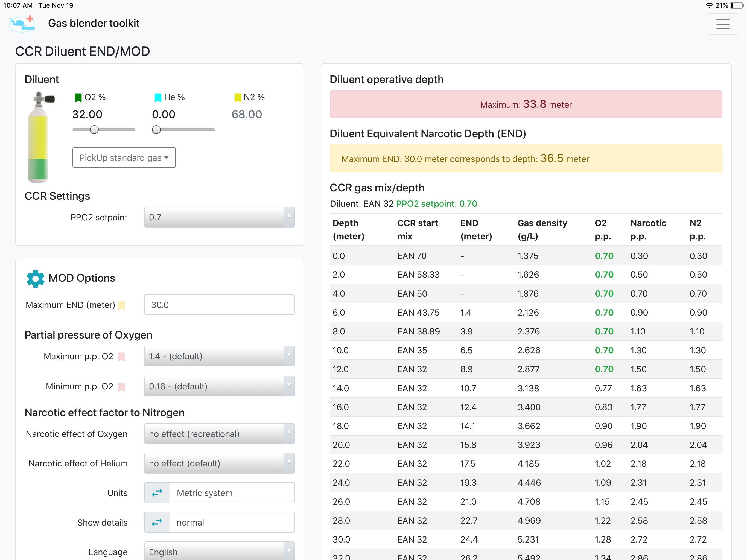The image size is (747, 560).
Task: Click the He % slider handle
Action: [x=156, y=130]
